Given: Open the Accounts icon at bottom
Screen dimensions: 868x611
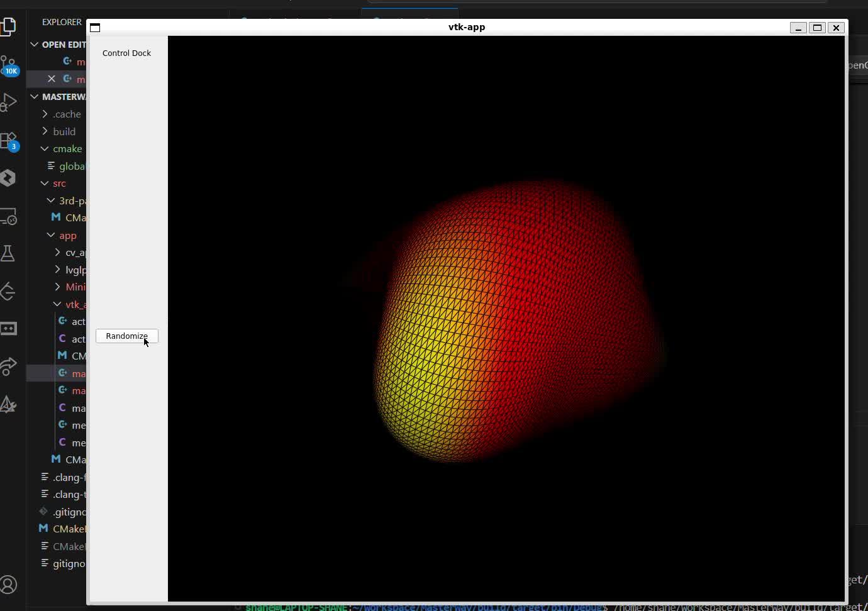Looking at the screenshot, I should point(9,585).
